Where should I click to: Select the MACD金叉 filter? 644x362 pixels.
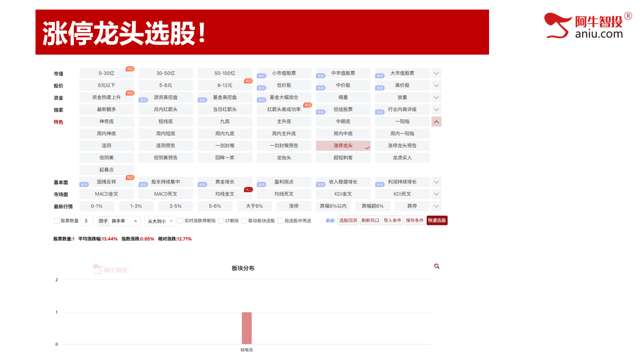(x=106, y=194)
